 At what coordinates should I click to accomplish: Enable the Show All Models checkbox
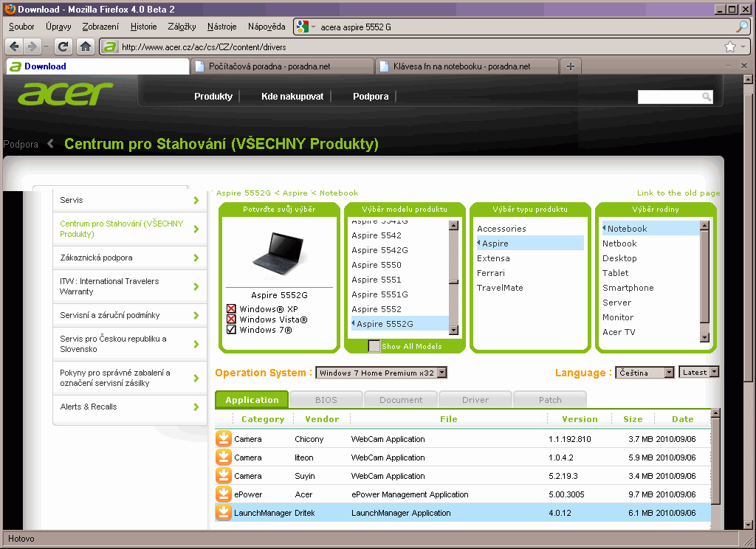[x=374, y=346]
